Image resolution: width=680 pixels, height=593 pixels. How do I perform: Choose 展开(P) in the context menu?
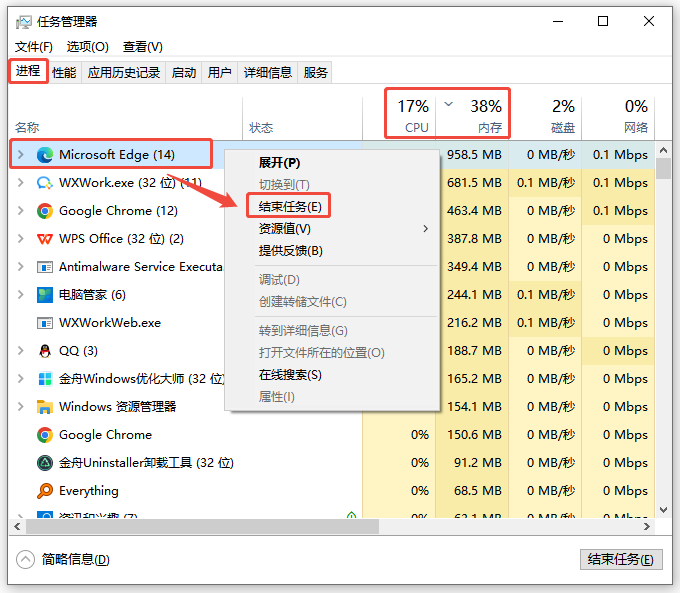(x=332, y=163)
